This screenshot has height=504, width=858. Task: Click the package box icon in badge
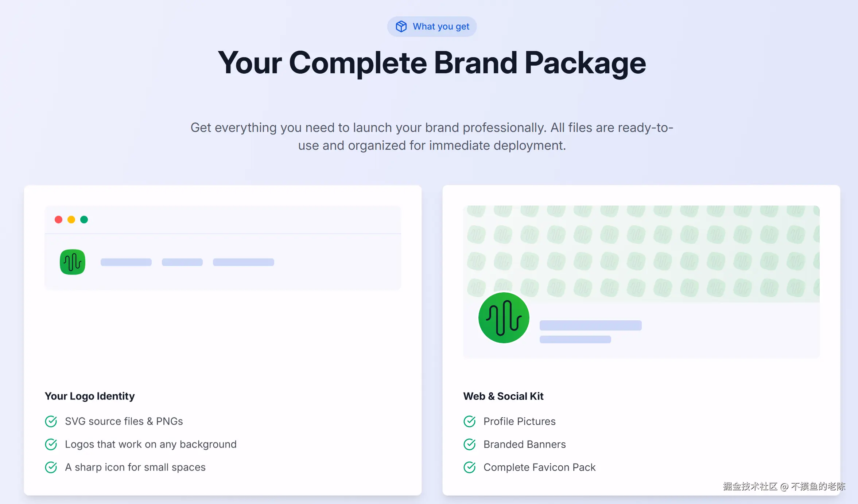(401, 27)
